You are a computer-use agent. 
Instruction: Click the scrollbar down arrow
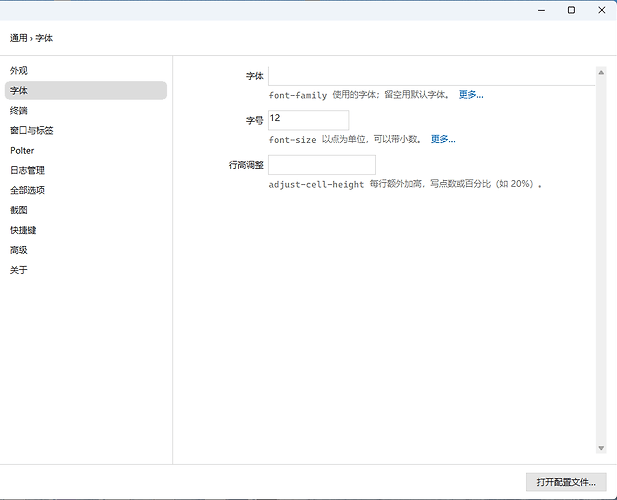[x=601, y=448]
